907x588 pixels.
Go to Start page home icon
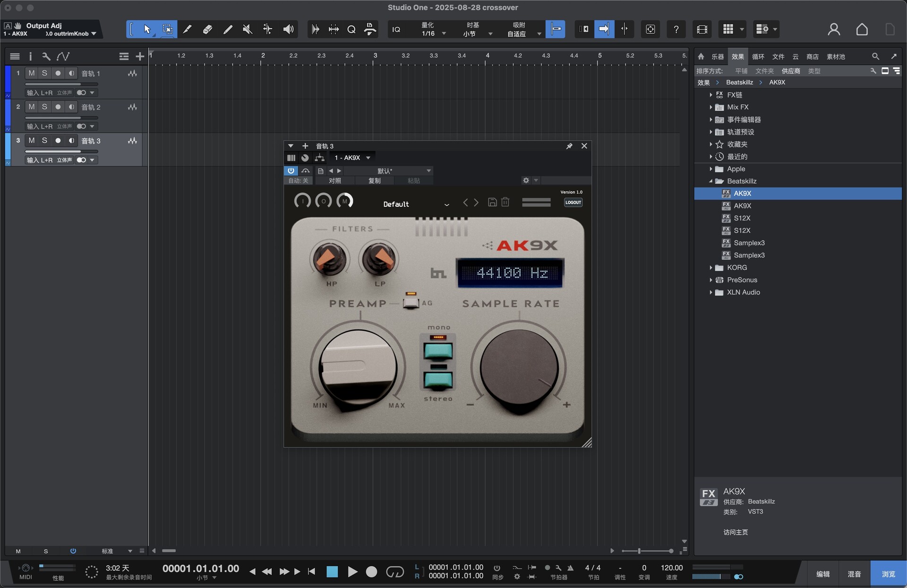[x=862, y=29]
